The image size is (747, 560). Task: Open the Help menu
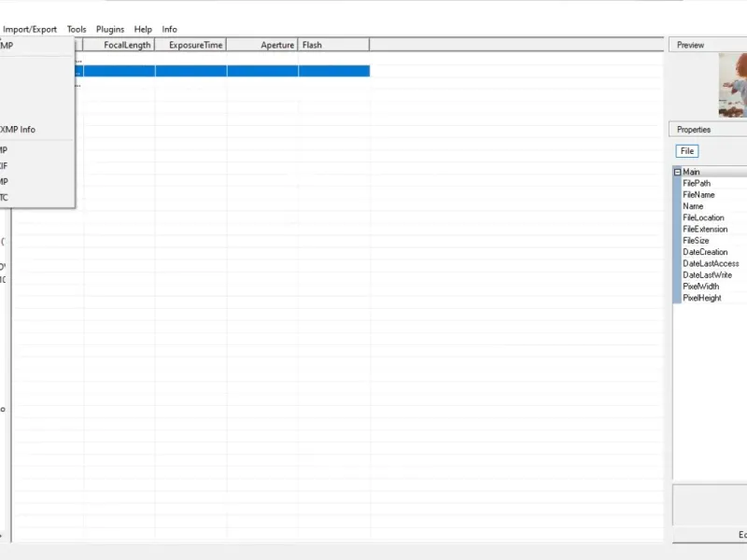click(143, 30)
